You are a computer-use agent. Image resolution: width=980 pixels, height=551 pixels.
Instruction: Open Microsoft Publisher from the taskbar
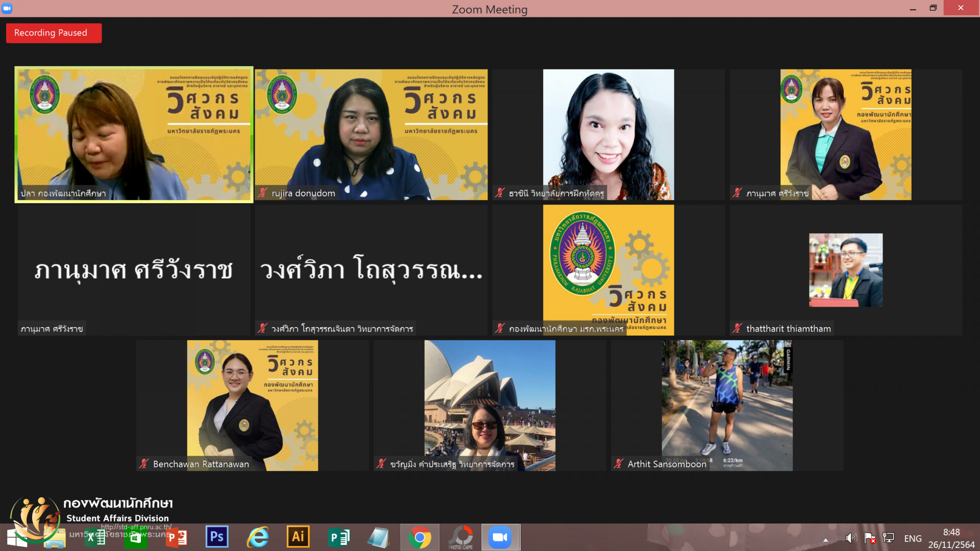(339, 537)
